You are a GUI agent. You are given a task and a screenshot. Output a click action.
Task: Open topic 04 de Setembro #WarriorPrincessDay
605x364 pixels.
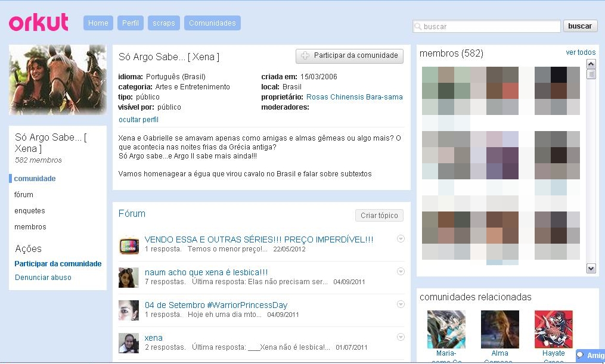point(216,305)
